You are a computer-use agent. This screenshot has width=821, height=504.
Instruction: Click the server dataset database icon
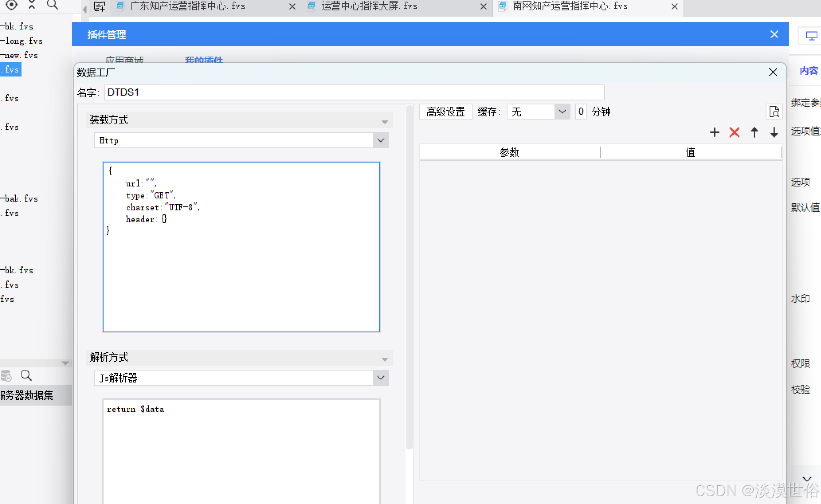[6, 375]
